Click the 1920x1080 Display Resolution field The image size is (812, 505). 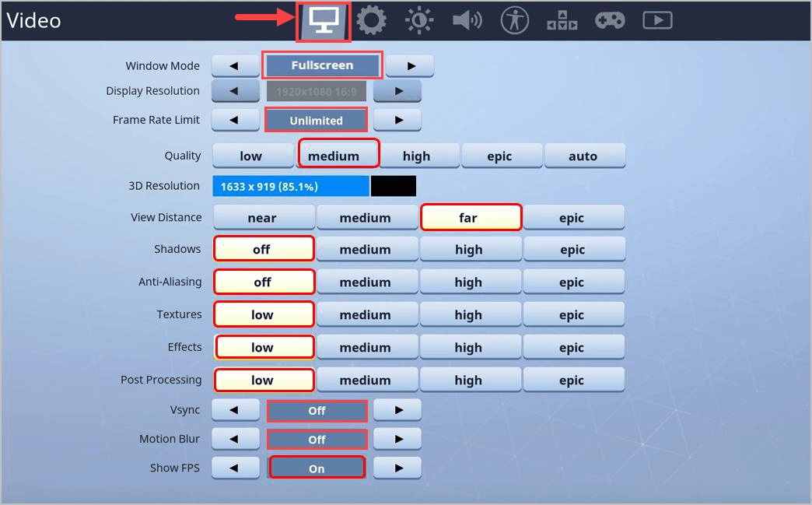316,91
